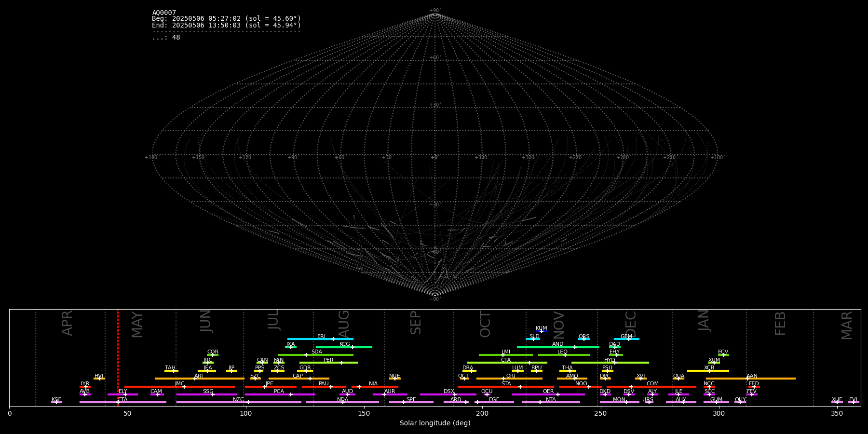Click the STA shower label
Image resolution: width=868 pixels, height=434 pixels.
point(506,384)
